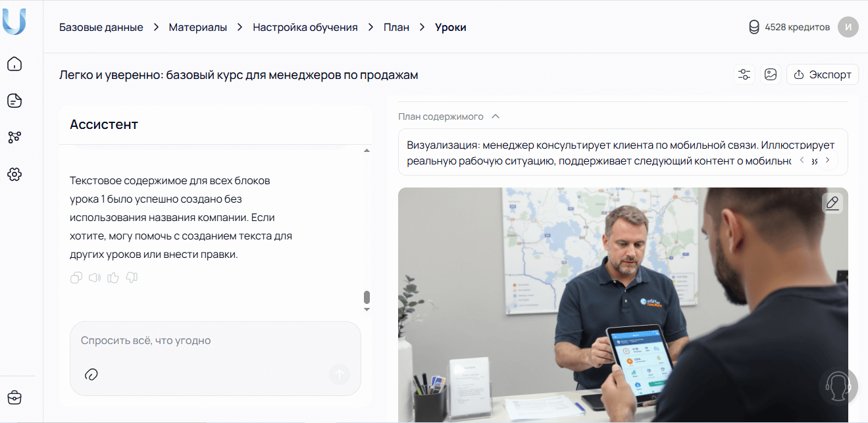Select the home icon in the sidebar
Viewport: 868px width, 423px height.
click(x=14, y=64)
